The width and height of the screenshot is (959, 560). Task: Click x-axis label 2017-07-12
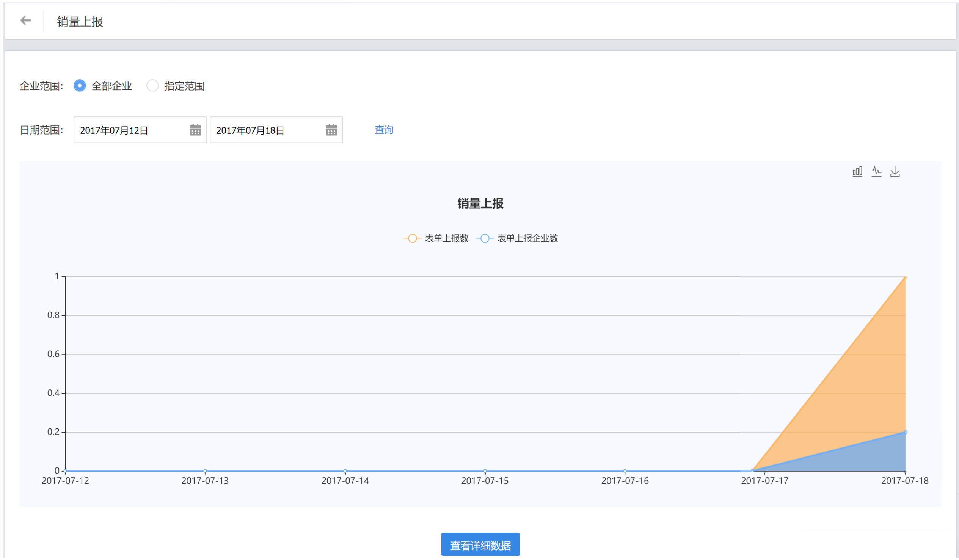(x=65, y=481)
